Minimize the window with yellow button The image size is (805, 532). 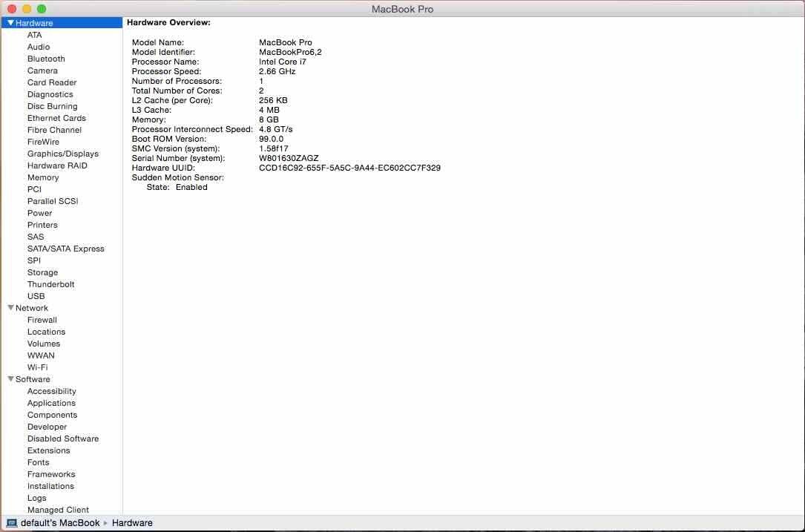point(27,9)
